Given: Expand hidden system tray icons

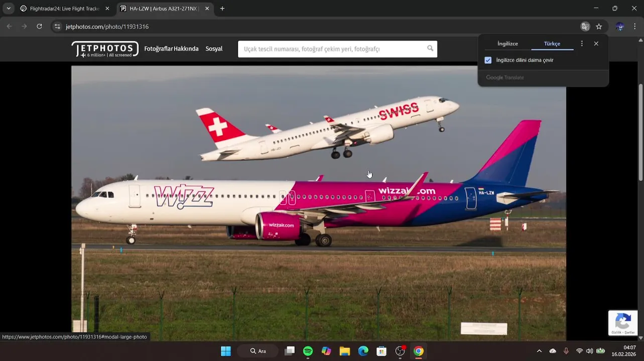Looking at the screenshot, I should (x=539, y=351).
